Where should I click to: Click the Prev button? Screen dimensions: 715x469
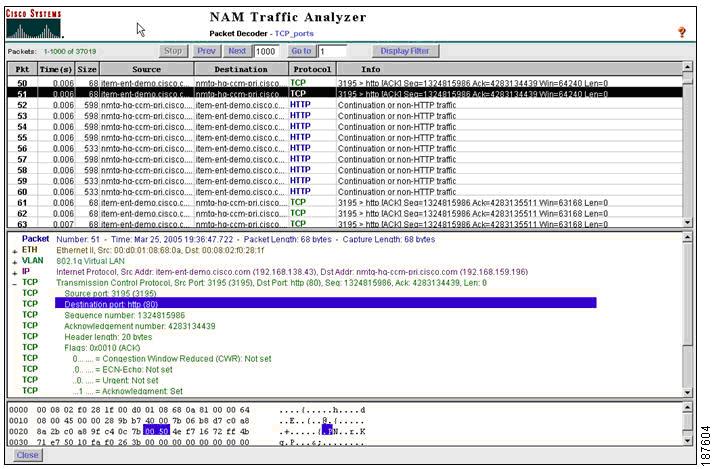[206, 51]
